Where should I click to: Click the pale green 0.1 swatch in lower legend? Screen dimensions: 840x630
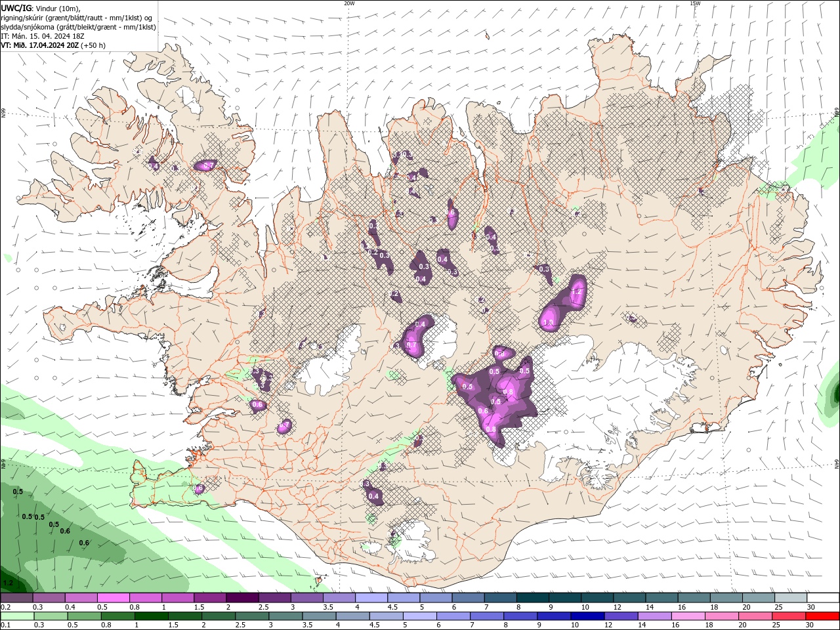17,616
